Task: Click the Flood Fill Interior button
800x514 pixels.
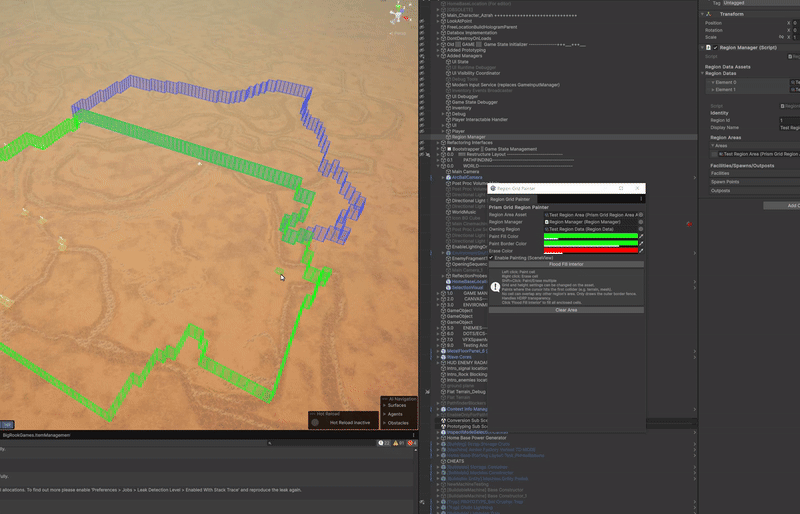Action: tap(566, 264)
